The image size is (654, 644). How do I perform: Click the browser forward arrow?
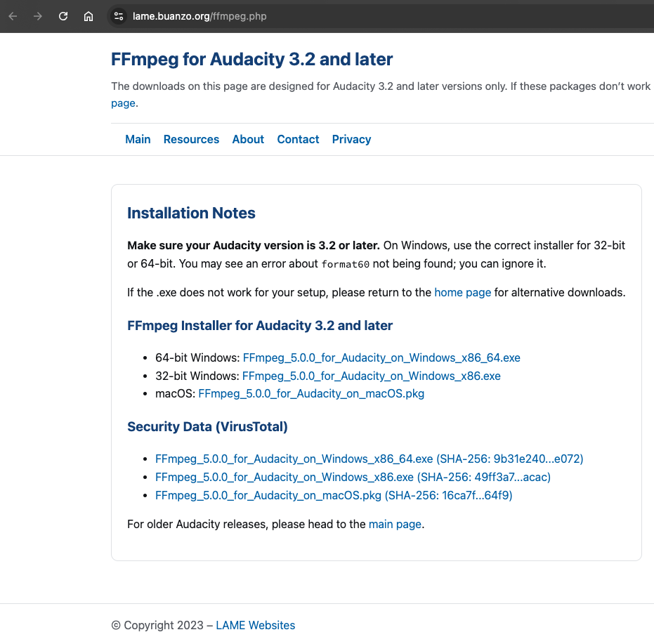tap(38, 15)
